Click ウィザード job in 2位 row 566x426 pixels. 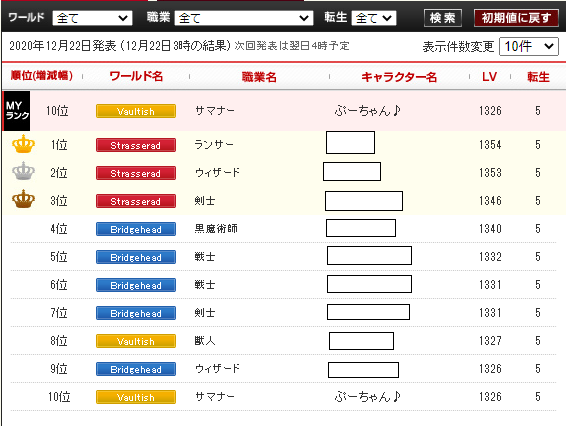coord(217,173)
